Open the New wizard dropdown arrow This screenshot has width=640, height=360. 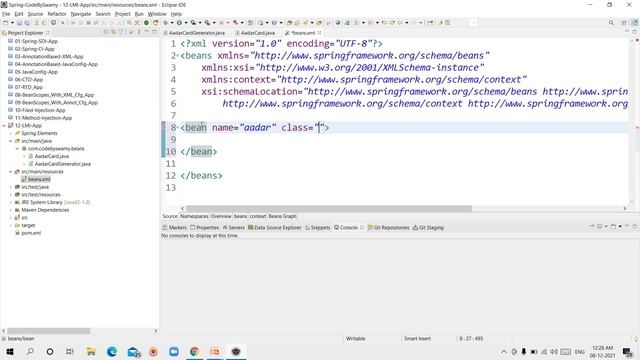tap(12, 23)
